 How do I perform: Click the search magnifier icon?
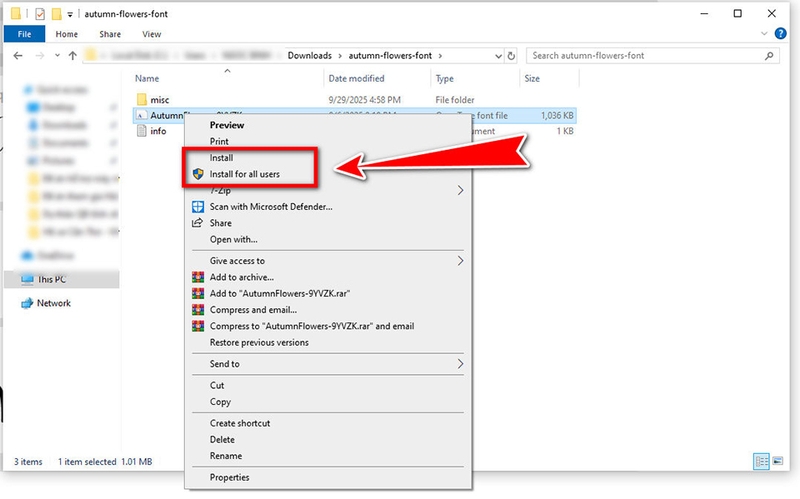769,56
